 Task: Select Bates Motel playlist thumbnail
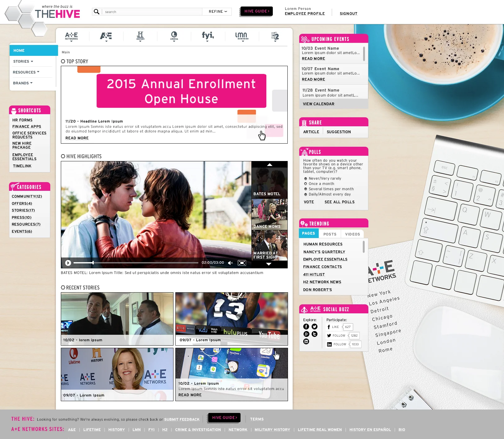point(269,182)
